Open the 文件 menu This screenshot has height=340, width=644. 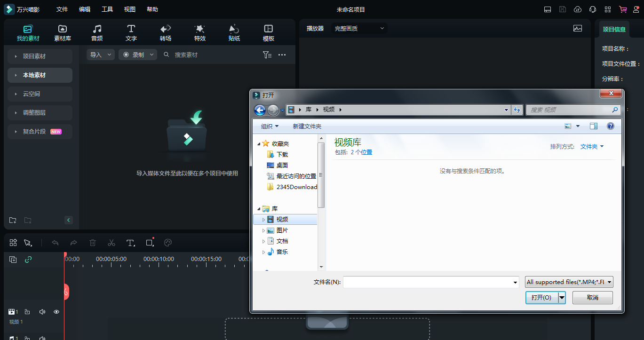click(62, 9)
